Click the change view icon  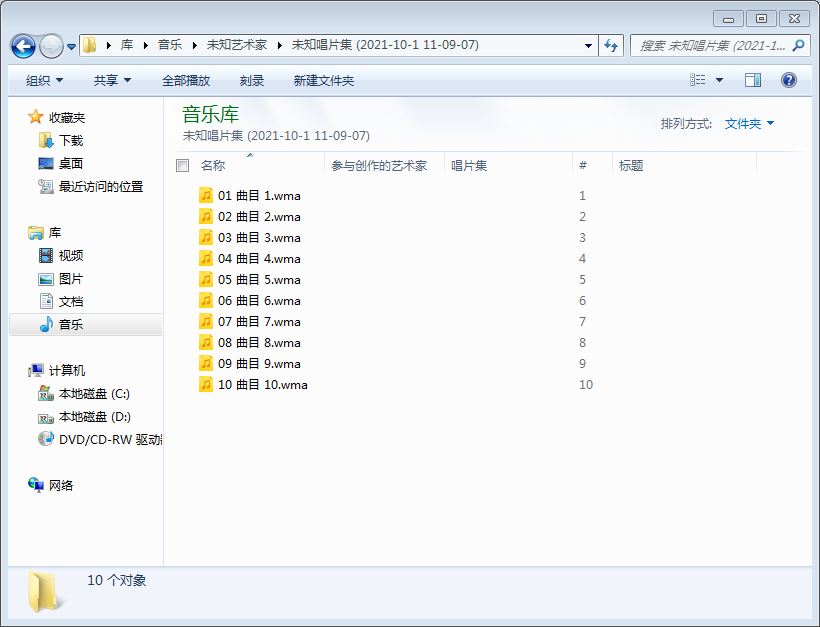[x=698, y=80]
